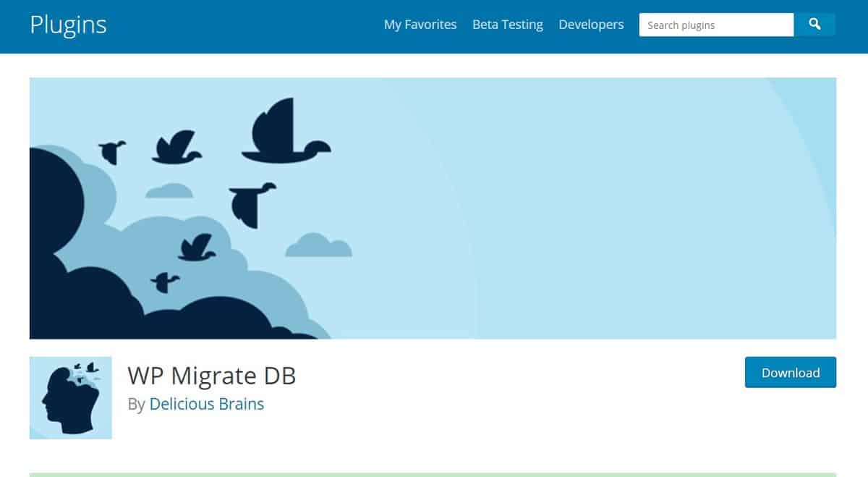The image size is (868, 477).
Task: Open the Beta Testing section
Action: tap(508, 24)
